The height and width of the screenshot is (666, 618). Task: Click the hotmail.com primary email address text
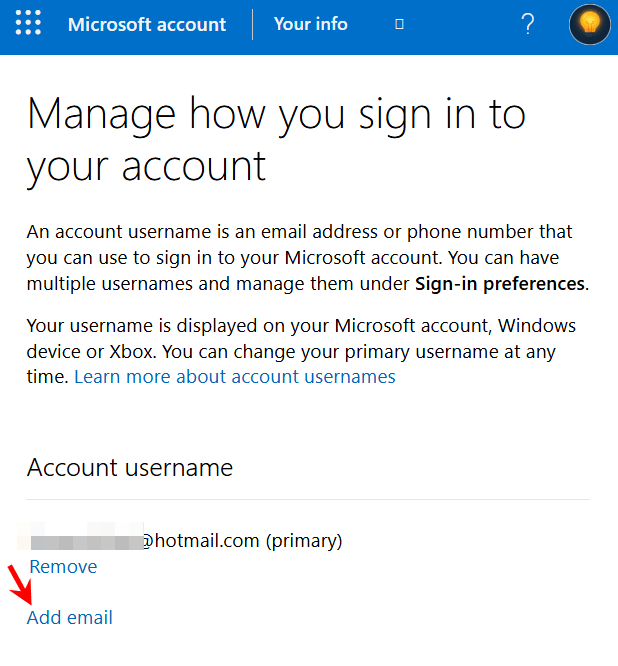tap(180, 541)
